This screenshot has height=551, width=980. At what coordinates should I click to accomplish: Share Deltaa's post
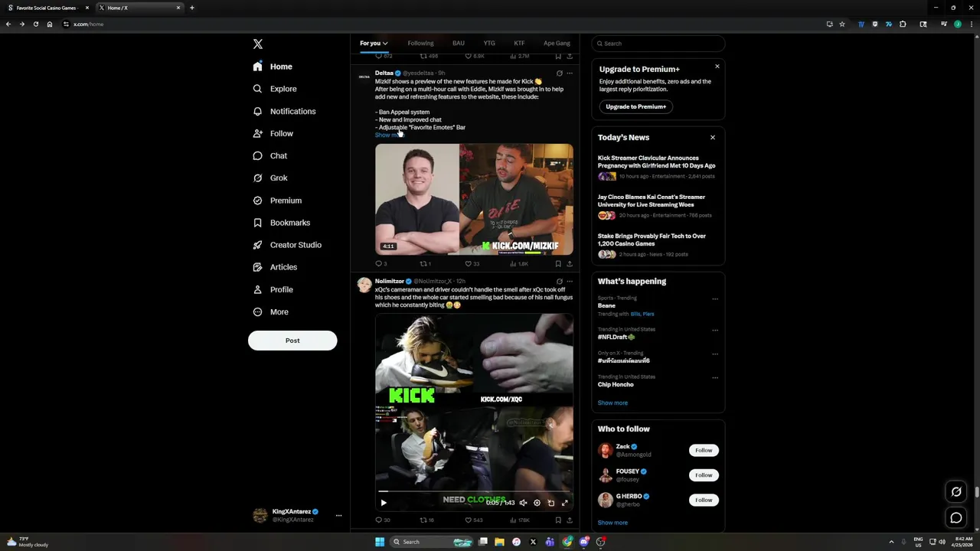pyautogui.click(x=570, y=264)
